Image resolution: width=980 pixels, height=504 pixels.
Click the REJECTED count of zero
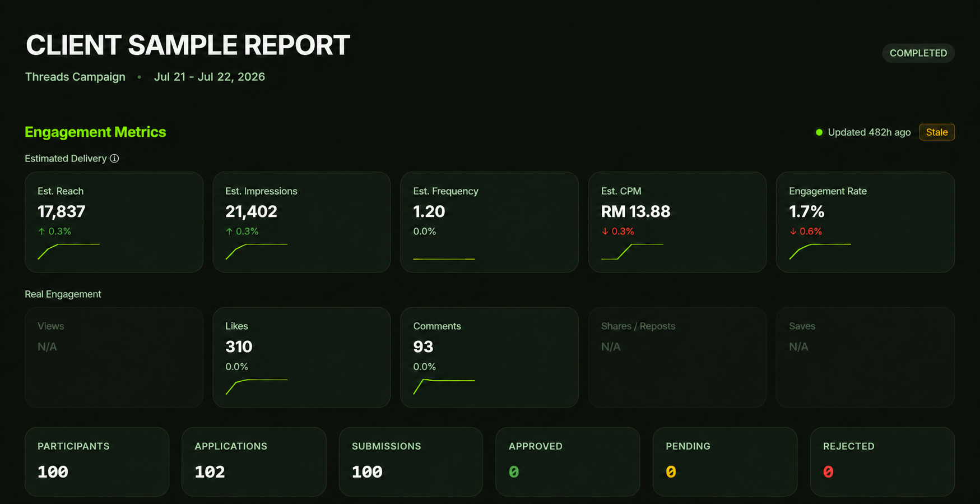[x=828, y=472]
